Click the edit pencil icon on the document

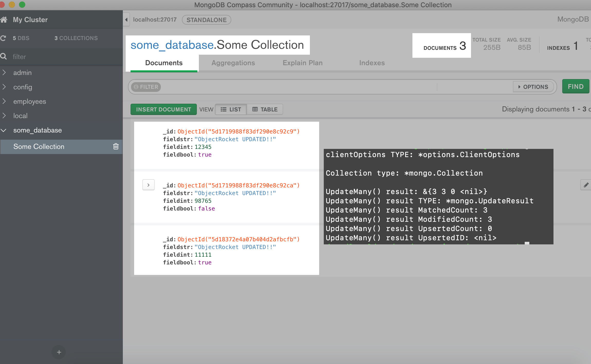[x=586, y=185]
